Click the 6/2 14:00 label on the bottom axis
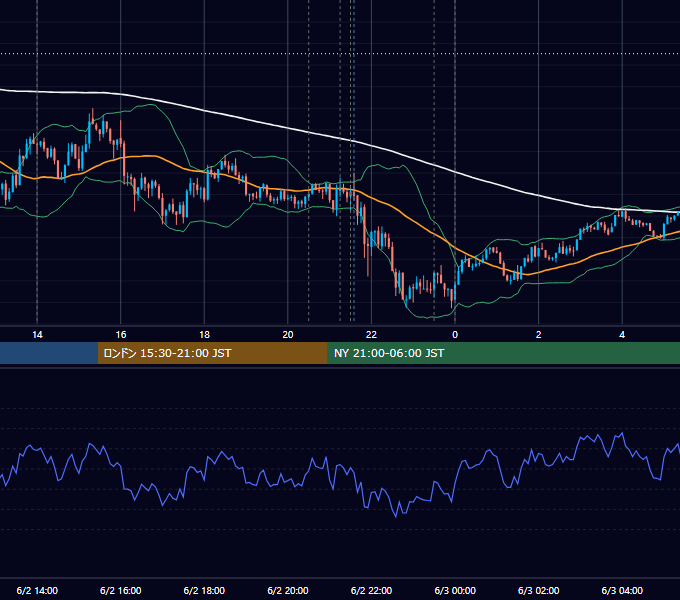The image size is (680, 600). pyautogui.click(x=37, y=590)
